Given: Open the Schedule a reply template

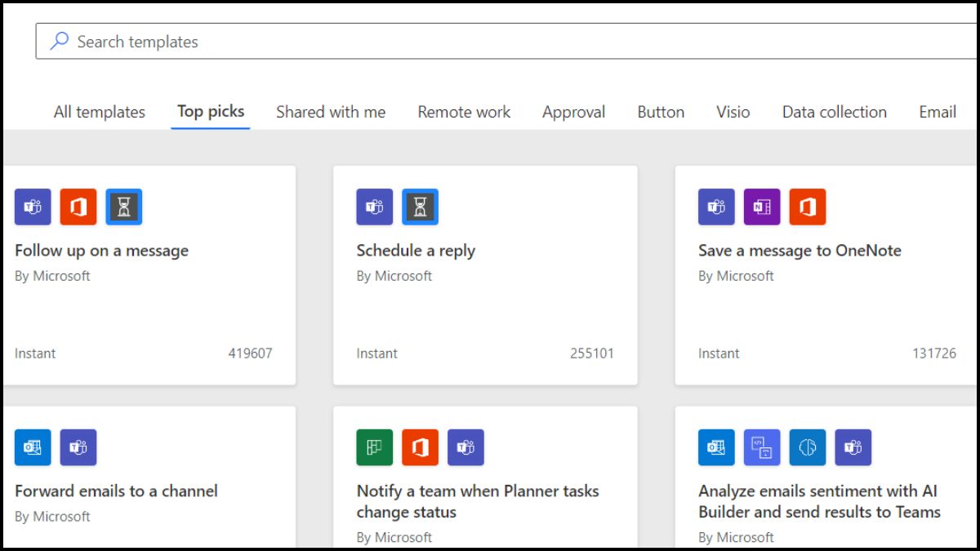Looking at the screenshot, I should pyautogui.click(x=416, y=251).
